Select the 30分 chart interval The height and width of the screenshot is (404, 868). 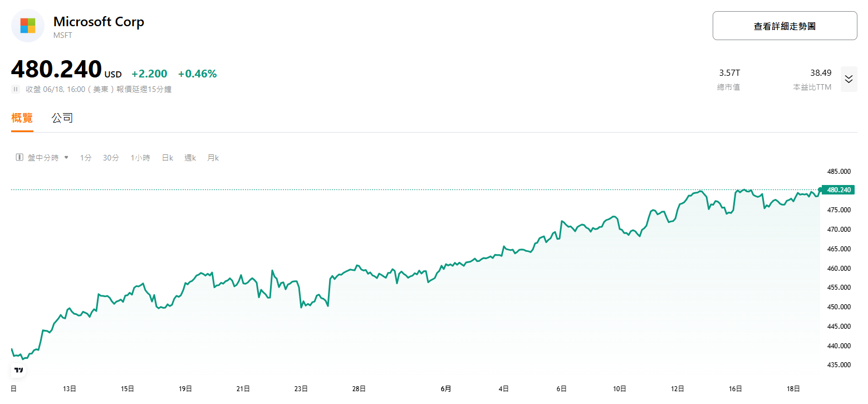(x=111, y=158)
